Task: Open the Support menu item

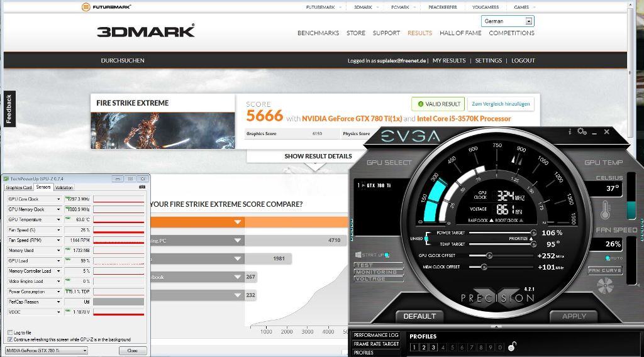Action: click(386, 33)
